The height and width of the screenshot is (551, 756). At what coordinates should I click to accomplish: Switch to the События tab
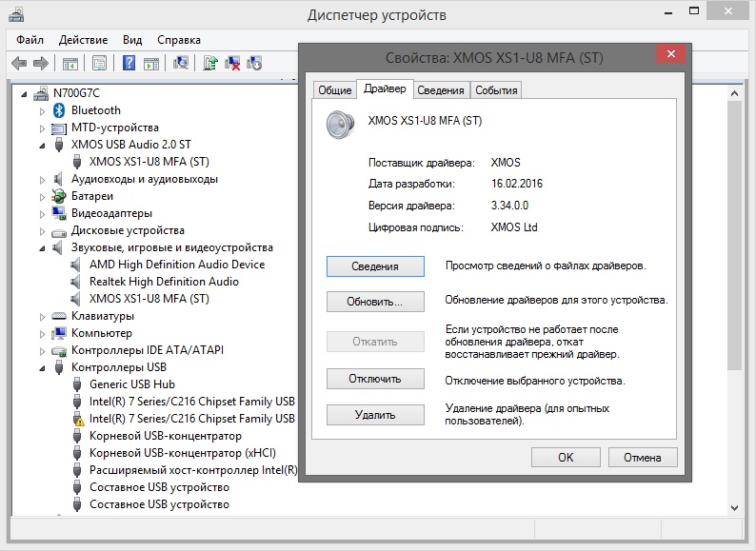[496, 90]
